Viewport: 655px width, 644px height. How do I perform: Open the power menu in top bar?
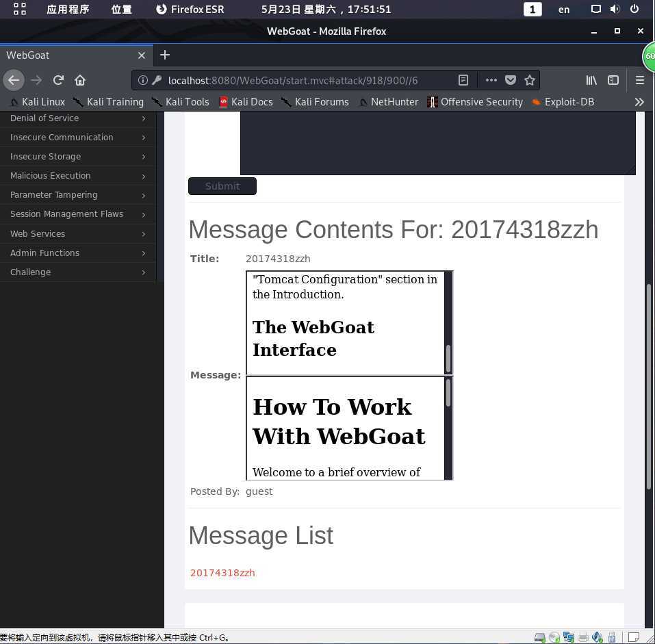(x=634, y=9)
